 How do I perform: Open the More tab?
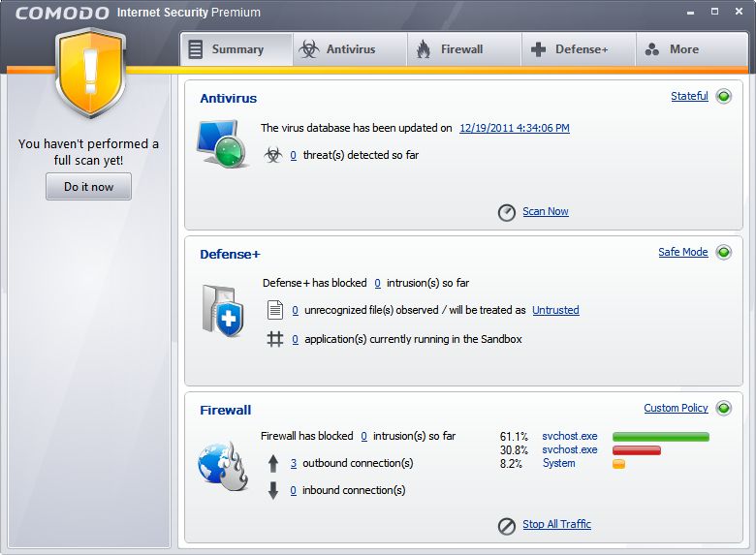pos(692,49)
